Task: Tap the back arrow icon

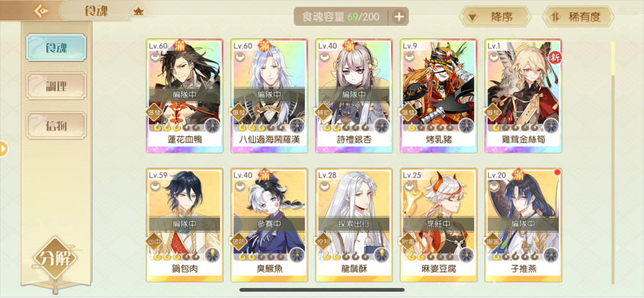Action: 41,10
